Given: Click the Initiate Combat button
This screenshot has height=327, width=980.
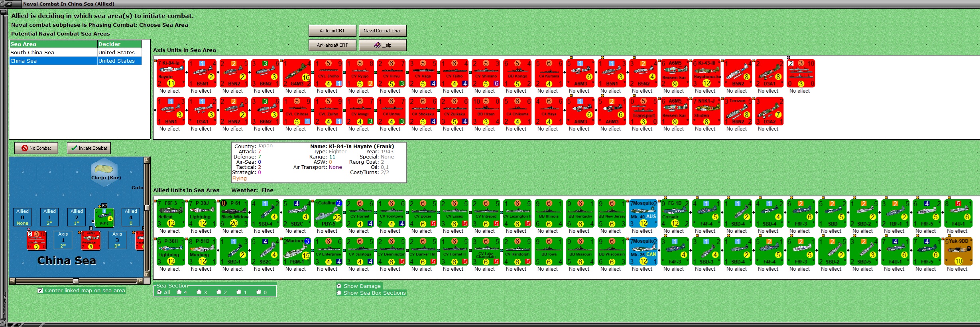Looking at the screenshot, I should click(x=89, y=148).
